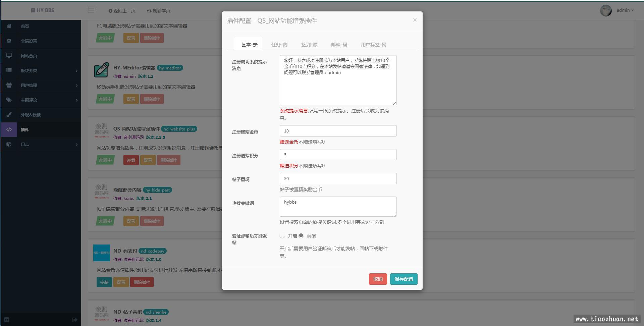Click the user management people icon

(9, 85)
